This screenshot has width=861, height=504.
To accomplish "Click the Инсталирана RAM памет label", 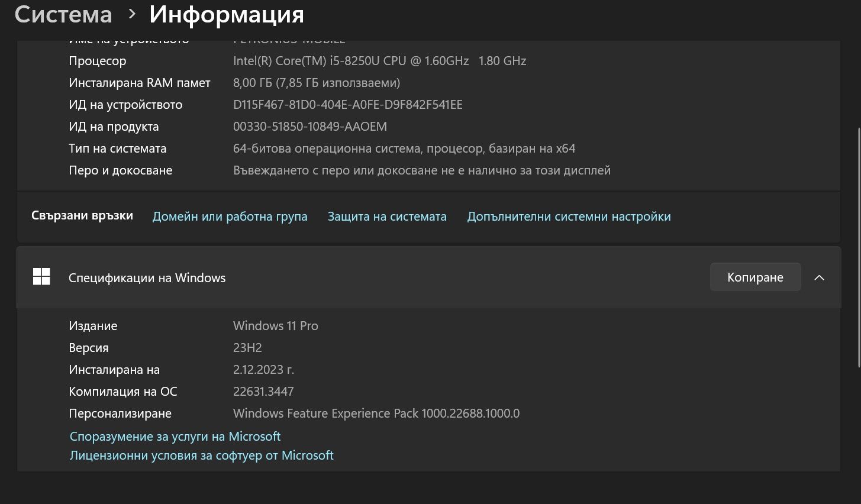I will coord(140,83).
